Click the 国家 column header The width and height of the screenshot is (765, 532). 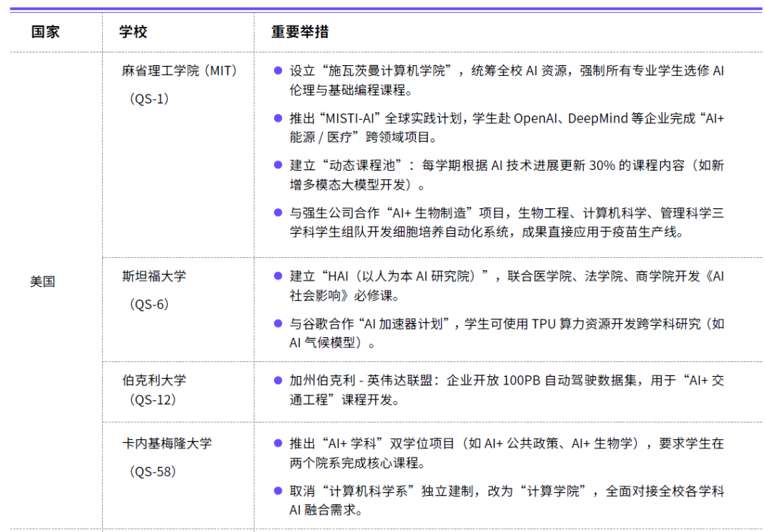pos(45,33)
